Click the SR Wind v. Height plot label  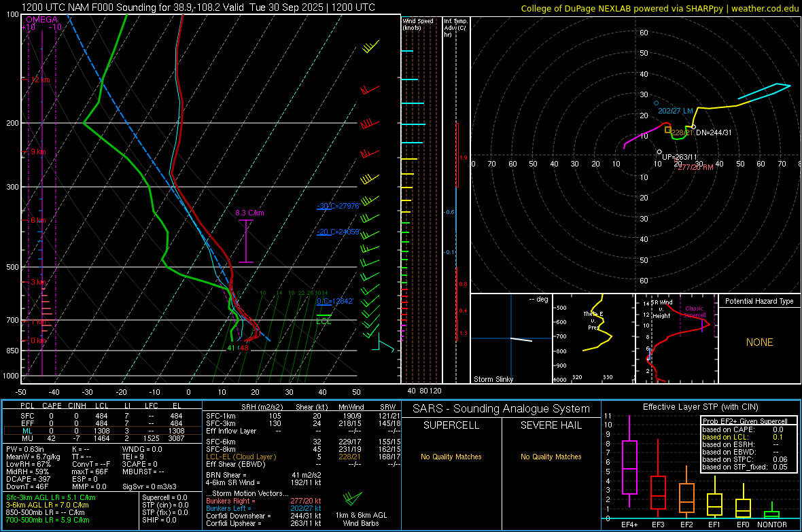(661, 309)
